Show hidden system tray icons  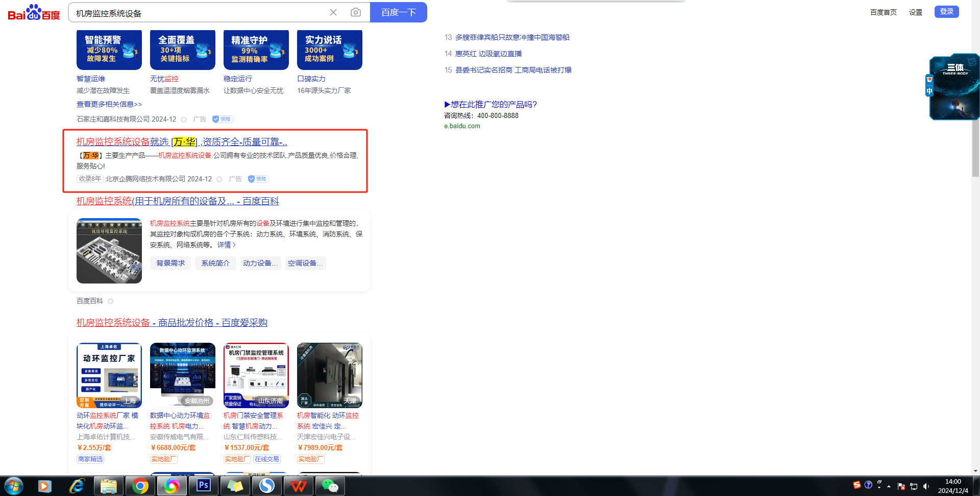pos(889,486)
